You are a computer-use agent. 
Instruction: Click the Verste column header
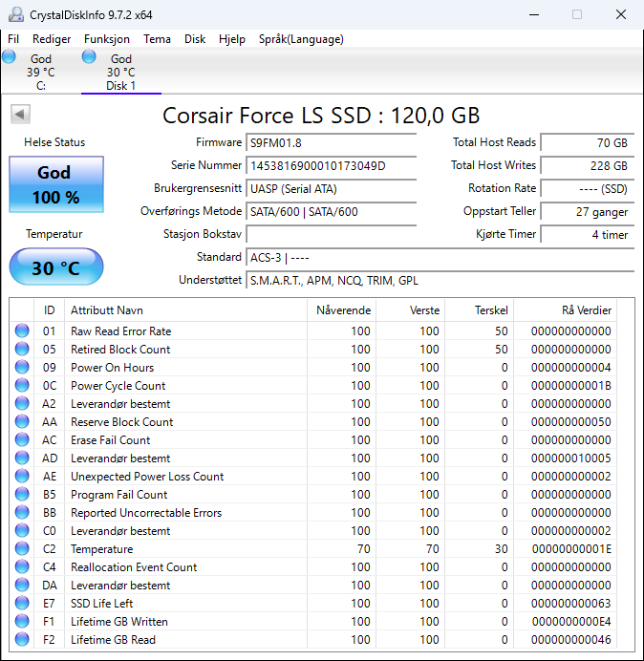pyautogui.click(x=410, y=310)
